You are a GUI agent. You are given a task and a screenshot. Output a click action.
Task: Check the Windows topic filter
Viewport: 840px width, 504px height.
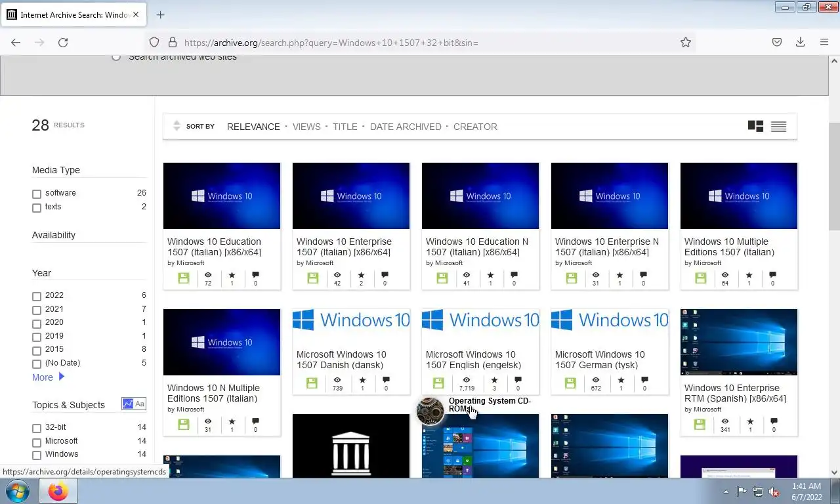(x=37, y=455)
